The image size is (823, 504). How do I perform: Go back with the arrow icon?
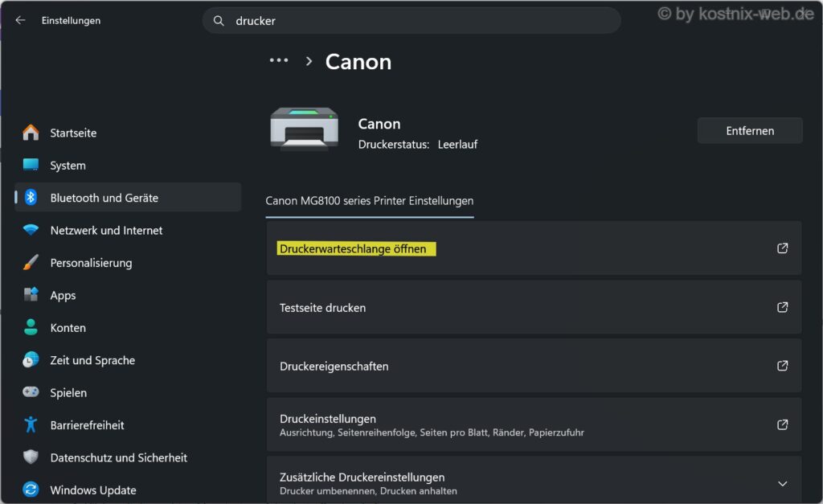(x=20, y=20)
